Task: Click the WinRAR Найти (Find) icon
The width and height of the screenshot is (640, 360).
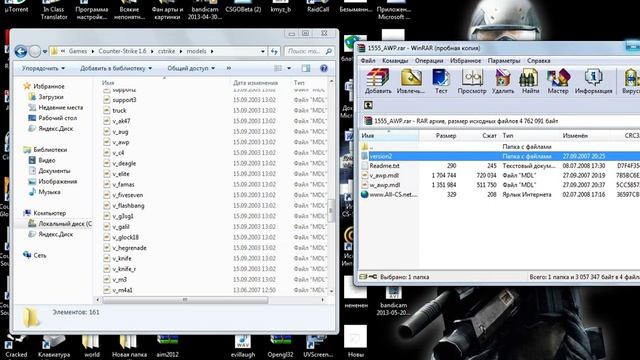Action: tap(530, 81)
